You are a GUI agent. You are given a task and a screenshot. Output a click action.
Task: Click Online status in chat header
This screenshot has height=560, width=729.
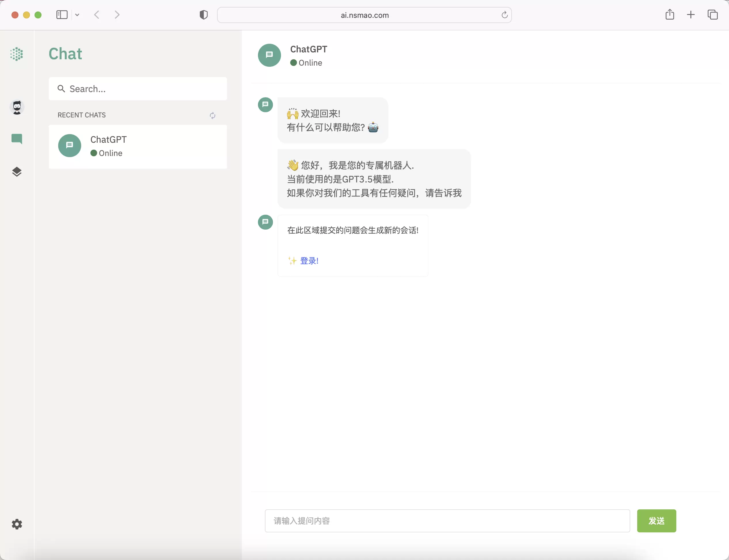pos(306,63)
